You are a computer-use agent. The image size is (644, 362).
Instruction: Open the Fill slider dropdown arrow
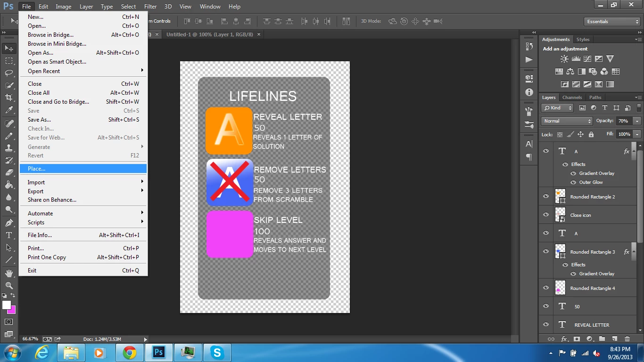(637, 134)
